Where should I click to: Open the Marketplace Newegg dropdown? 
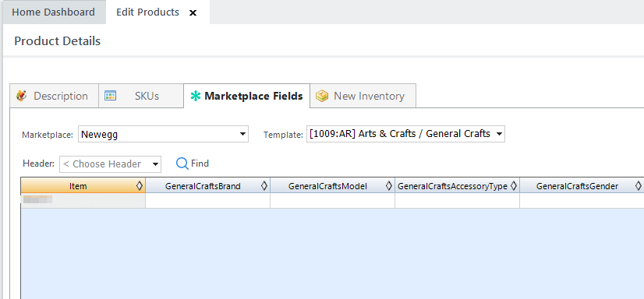tap(163, 134)
